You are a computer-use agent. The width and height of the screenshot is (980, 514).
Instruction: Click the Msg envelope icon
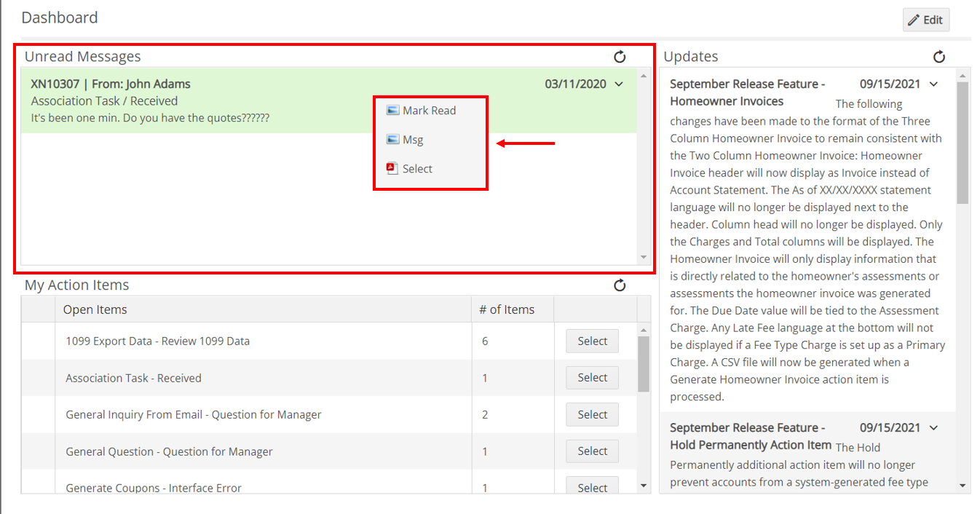click(x=393, y=139)
